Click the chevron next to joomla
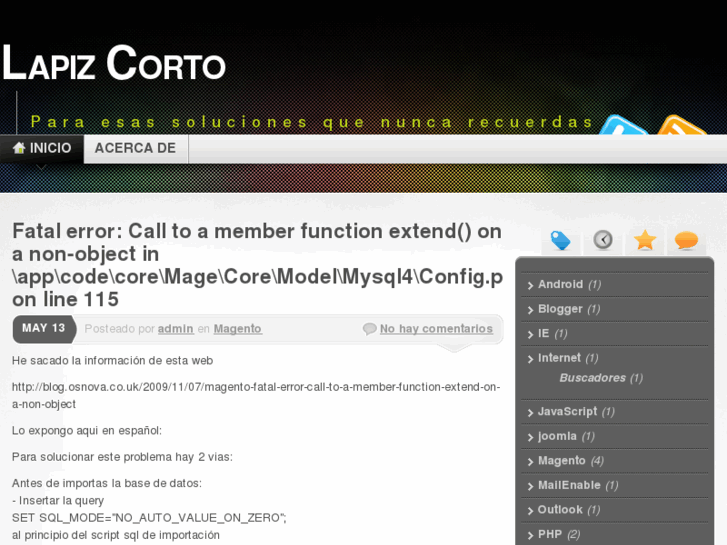 (x=530, y=437)
